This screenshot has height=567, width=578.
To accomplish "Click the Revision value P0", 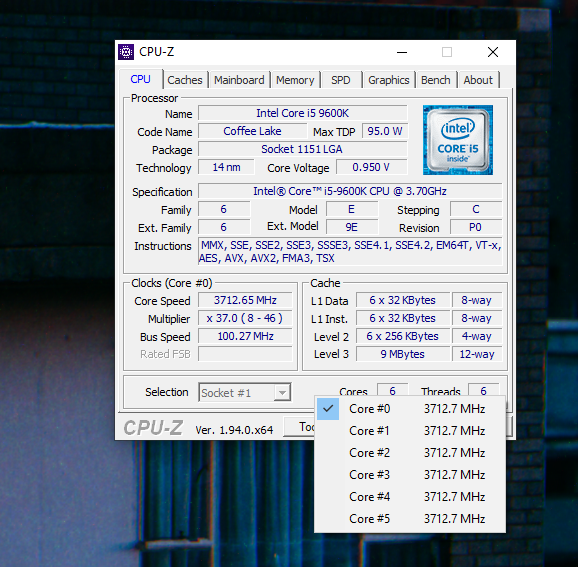I will coord(476,227).
